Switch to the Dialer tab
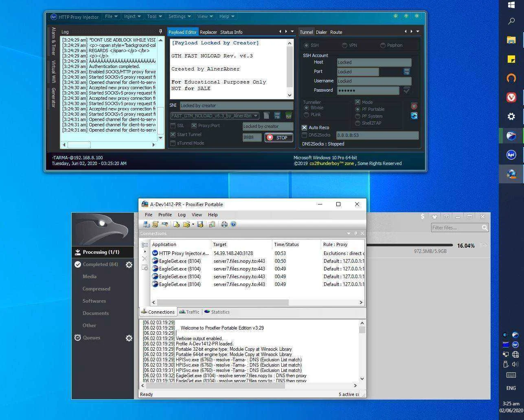 tap(321, 32)
